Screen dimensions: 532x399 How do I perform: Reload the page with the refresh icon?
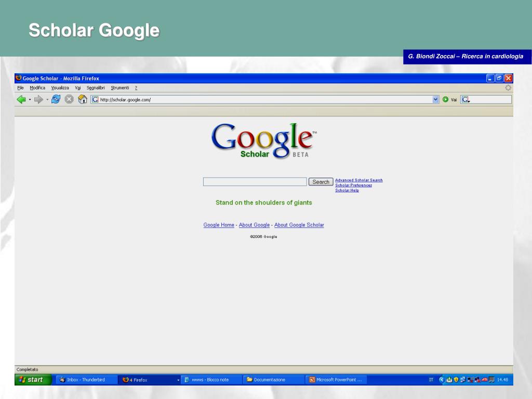coord(56,99)
